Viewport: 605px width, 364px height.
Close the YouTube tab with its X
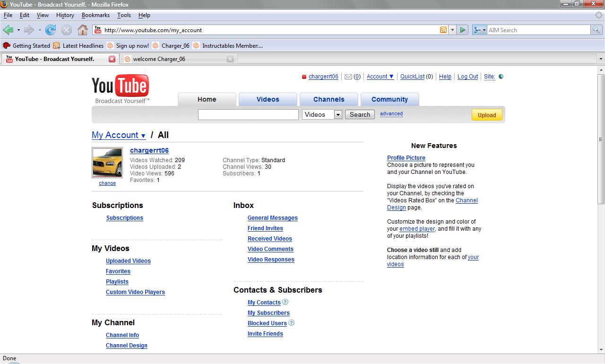pos(112,59)
